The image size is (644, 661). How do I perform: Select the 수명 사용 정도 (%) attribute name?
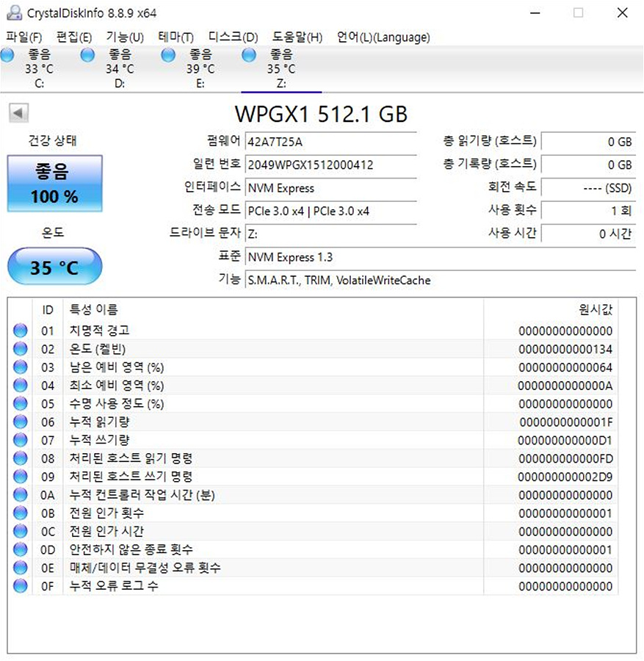tap(116, 404)
